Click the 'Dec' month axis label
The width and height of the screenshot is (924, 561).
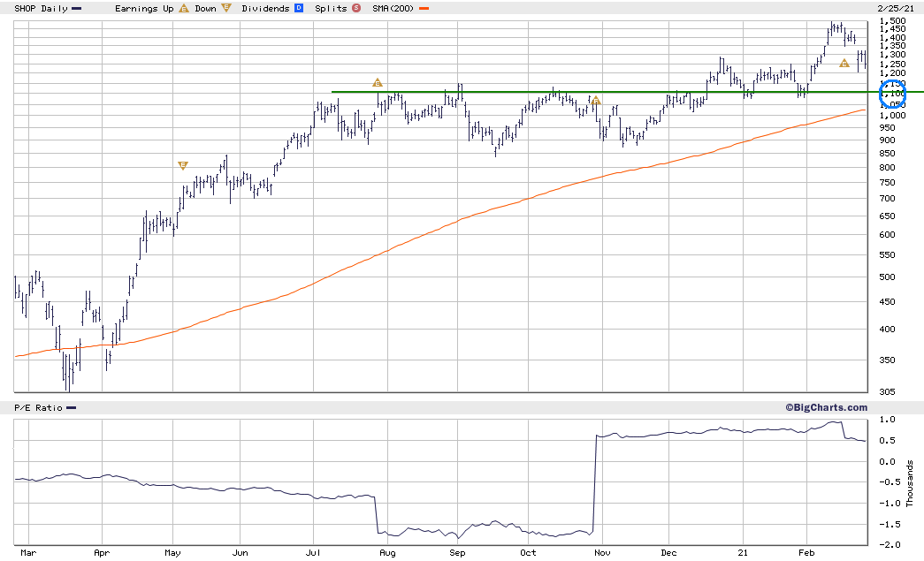click(668, 552)
